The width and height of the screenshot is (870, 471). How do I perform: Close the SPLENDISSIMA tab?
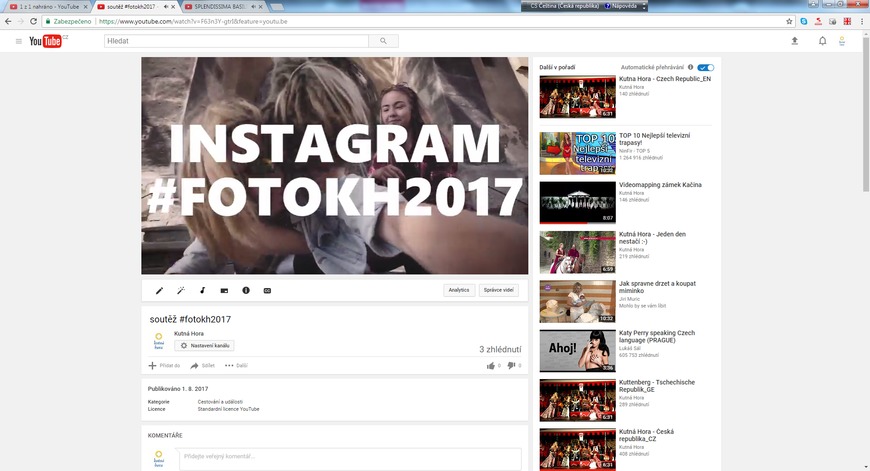pyautogui.click(x=261, y=7)
